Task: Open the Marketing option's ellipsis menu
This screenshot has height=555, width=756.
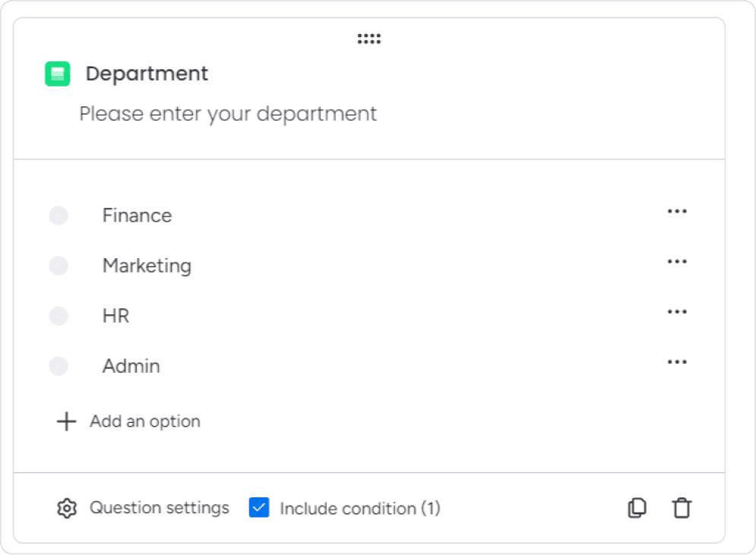Action: 677,261
